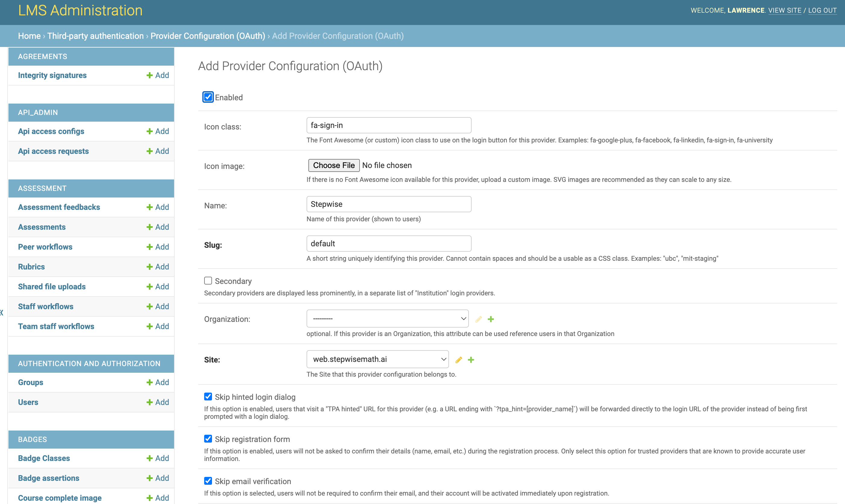Image resolution: width=845 pixels, height=504 pixels.
Task: Click into the Slug text field
Action: click(x=388, y=244)
